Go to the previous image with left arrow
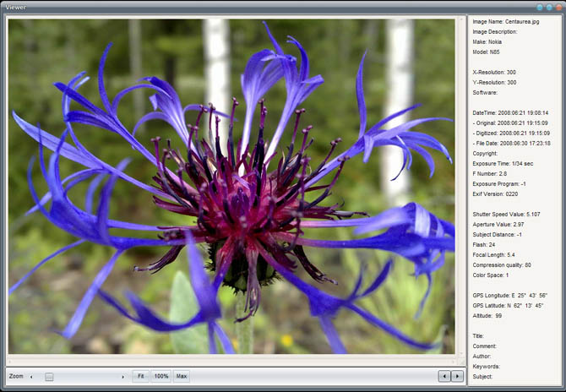Image resolution: width=566 pixels, height=392 pixels. point(444,376)
